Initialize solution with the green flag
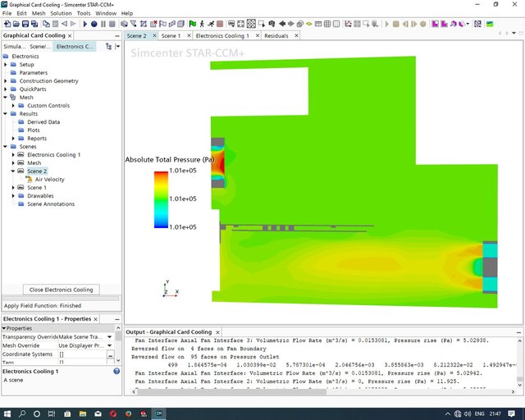Viewport: 525px width, 420px height. [x=193, y=24]
